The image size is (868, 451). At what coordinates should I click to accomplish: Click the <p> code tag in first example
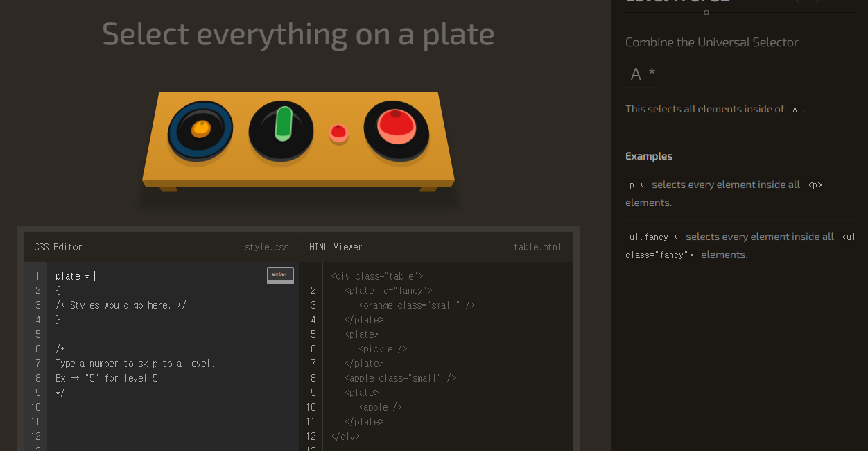[x=815, y=185]
